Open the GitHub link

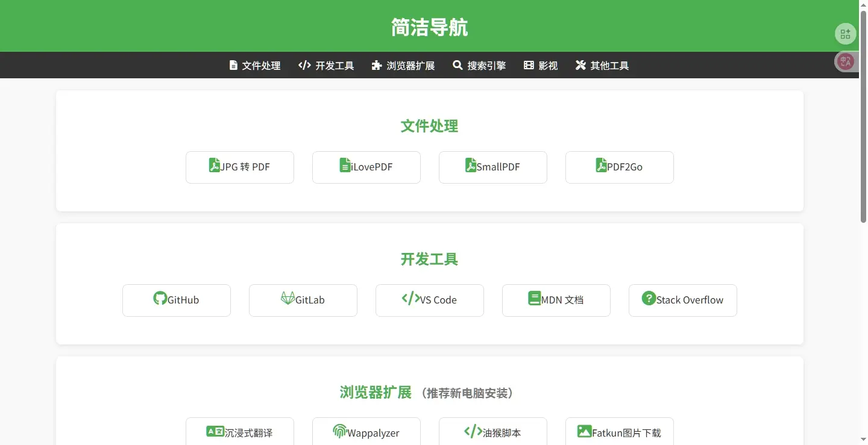pyautogui.click(x=177, y=300)
